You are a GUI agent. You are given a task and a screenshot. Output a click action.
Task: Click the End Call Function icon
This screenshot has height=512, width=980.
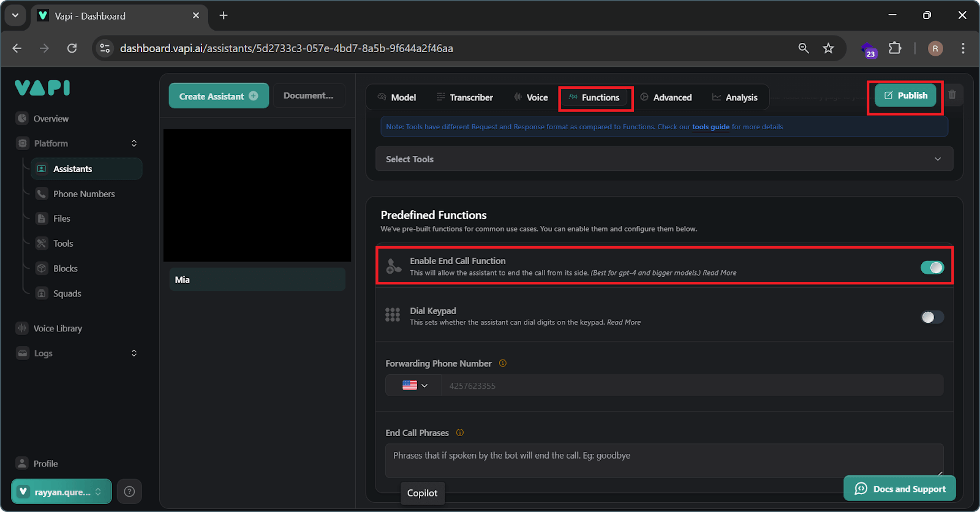pyautogui.click(x=393, y=266)
